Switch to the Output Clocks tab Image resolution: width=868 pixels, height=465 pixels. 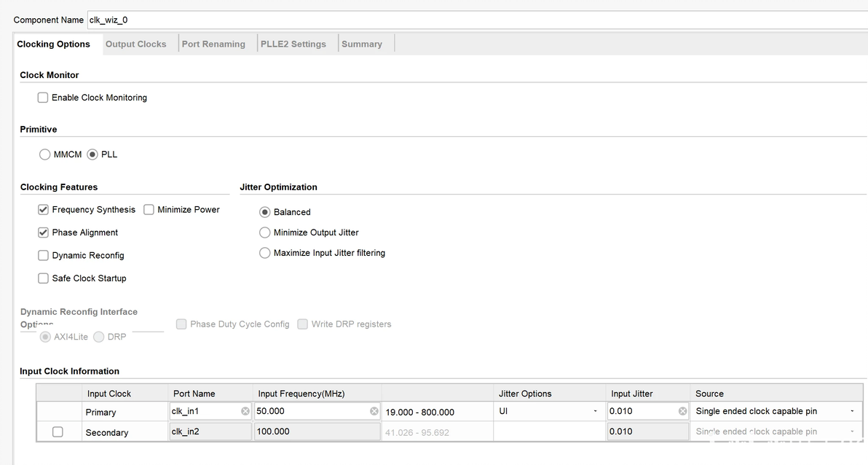click(136, 44)
